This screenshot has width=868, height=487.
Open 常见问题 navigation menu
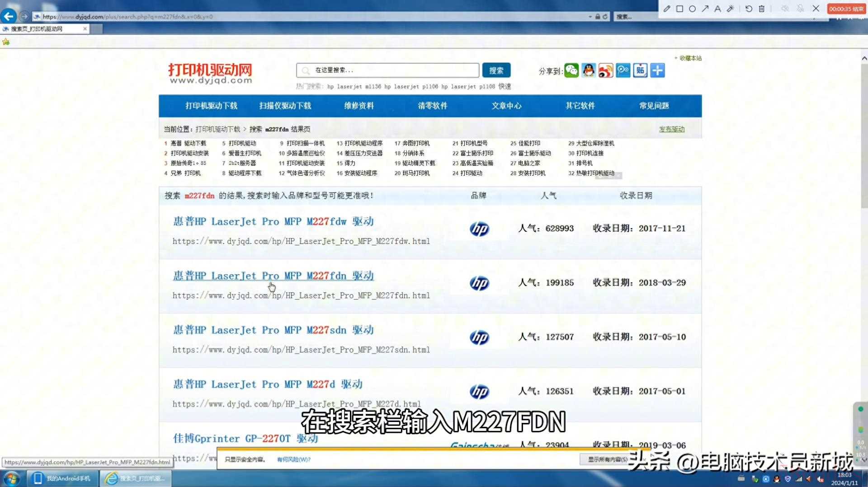[654, 106]
